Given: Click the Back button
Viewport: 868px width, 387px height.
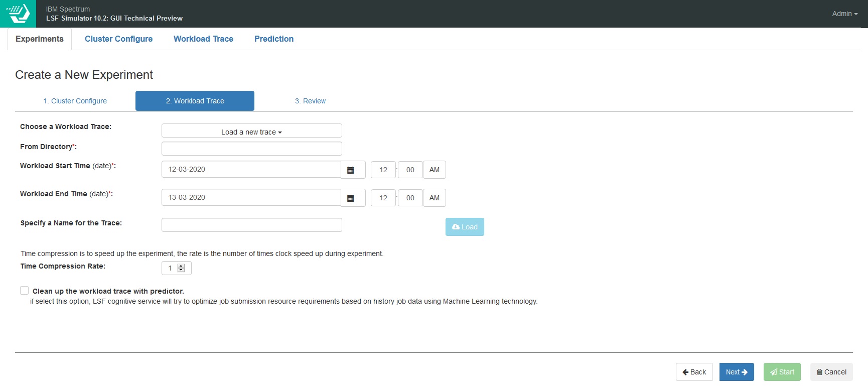Looking at the screenshot, I should point(694,372).
